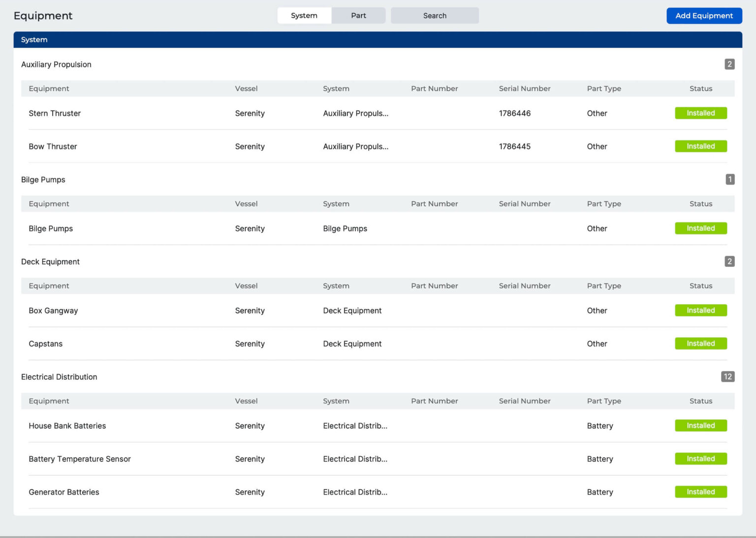This screenshot has height=538, width=756.
Task: Open the Stern Thruster equipment entry
Action: pos(55,113)
